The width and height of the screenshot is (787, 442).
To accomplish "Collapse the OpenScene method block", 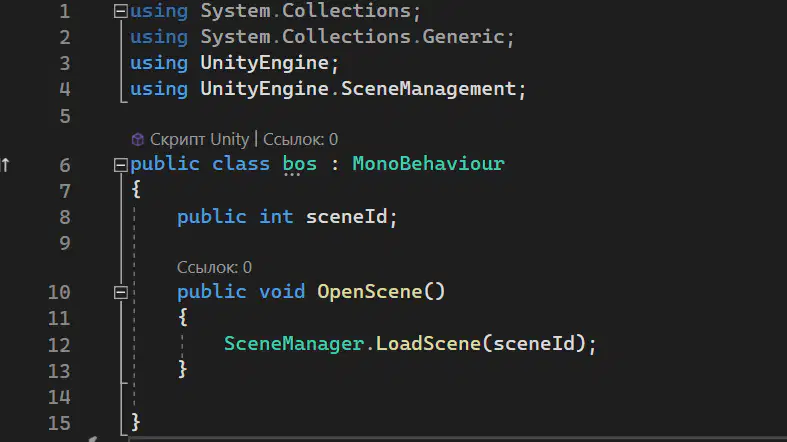I will [120, 292].
